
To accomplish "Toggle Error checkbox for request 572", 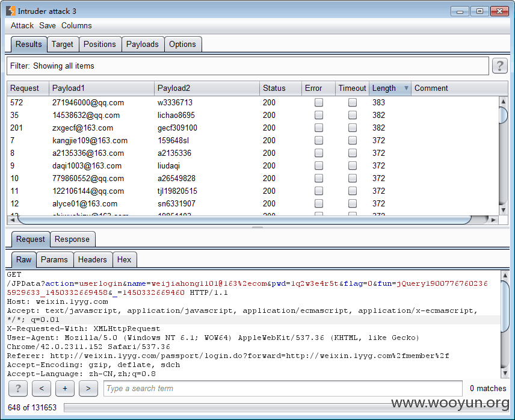I will pos(319,102).
